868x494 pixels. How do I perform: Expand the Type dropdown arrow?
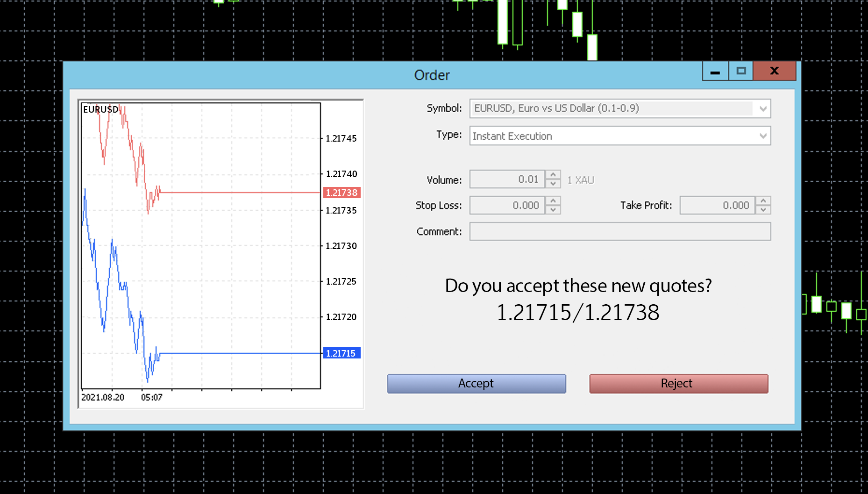click(763, 136)
